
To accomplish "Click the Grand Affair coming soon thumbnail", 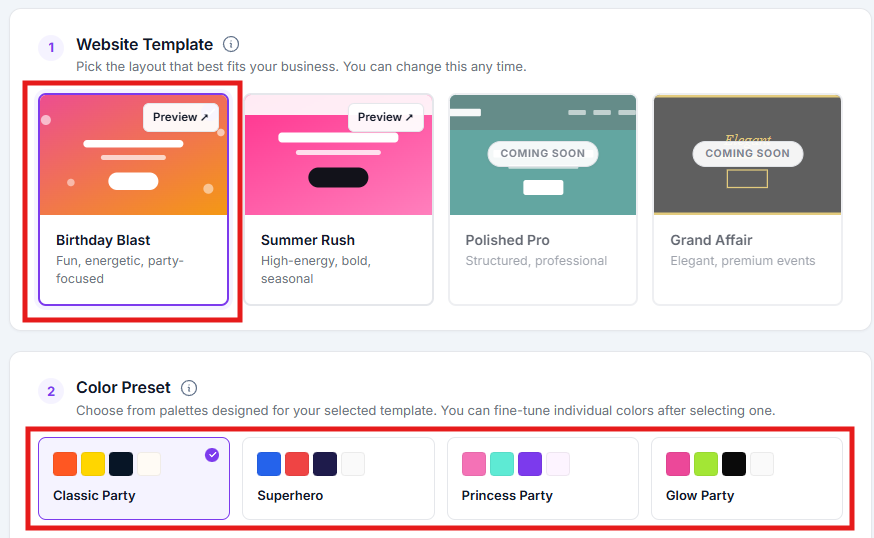I will click(x=747, y=155).
